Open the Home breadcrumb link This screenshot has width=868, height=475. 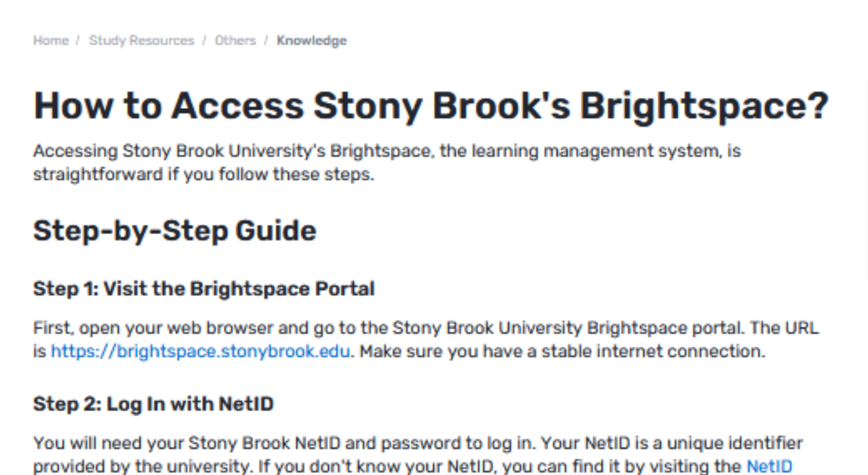[50, 40]
